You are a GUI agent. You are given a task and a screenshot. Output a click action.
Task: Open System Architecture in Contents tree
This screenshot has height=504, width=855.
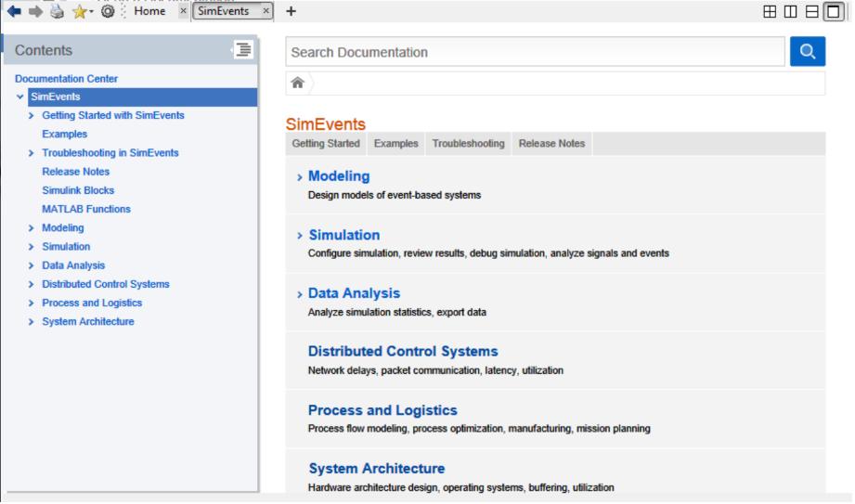(x=88, y=322)
